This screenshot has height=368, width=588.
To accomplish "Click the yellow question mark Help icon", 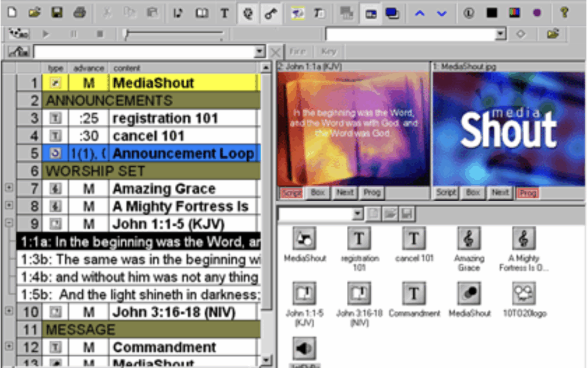I will (564, 13).
